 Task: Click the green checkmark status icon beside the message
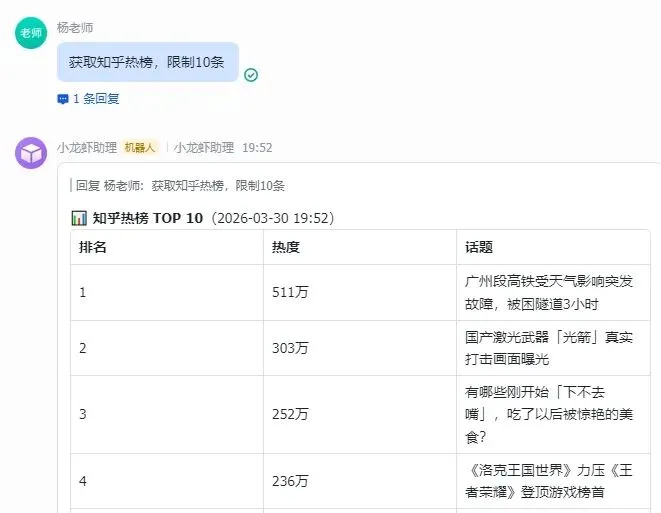click(251, 75)
